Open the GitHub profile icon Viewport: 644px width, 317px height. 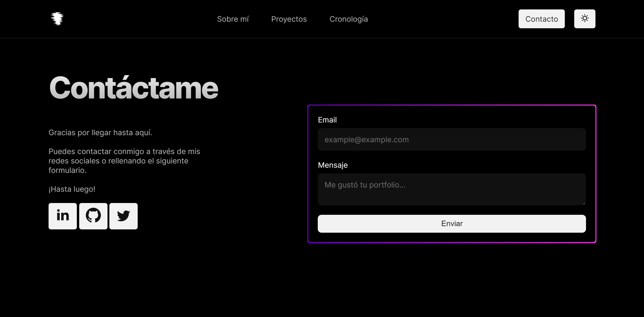point(93,216)
